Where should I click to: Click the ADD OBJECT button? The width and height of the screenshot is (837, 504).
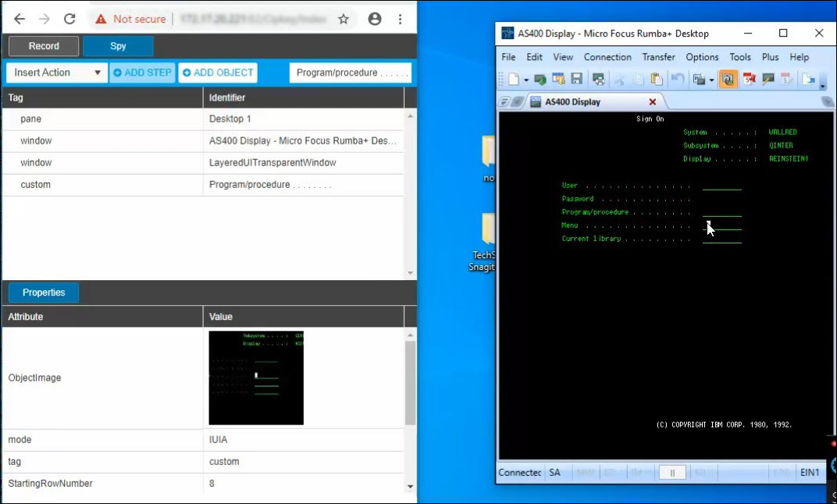pos(218,73)
